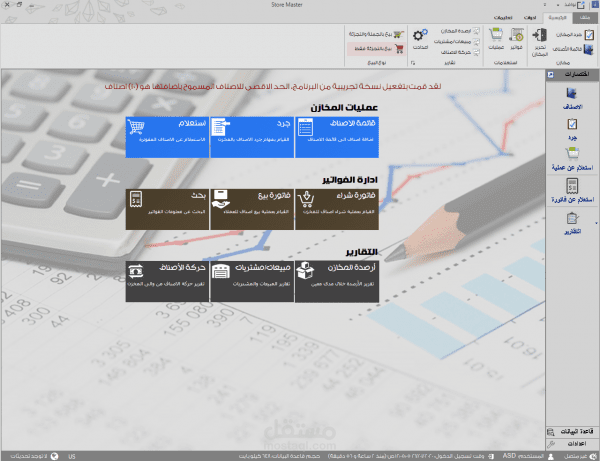Open الاصناف shortcut in sidebar
The width and height of the screenshot is (600, 461).
[x=572, y=99]
